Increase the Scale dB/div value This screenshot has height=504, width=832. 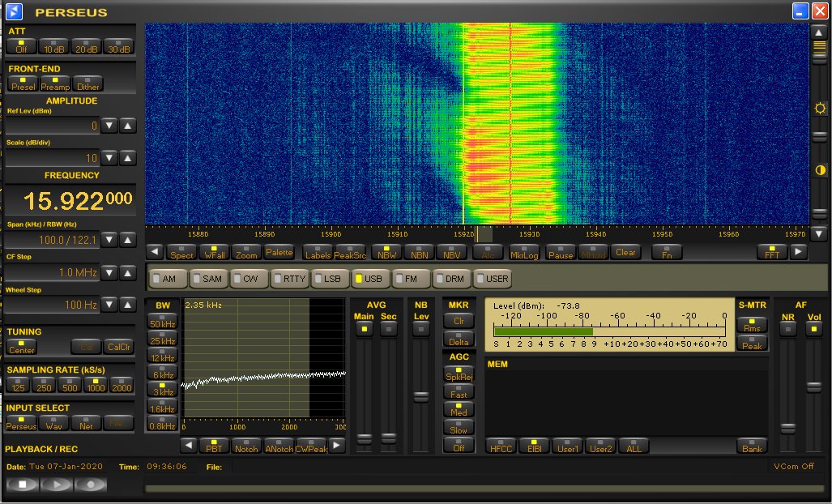pyautogui.click(x=128, y=158)
